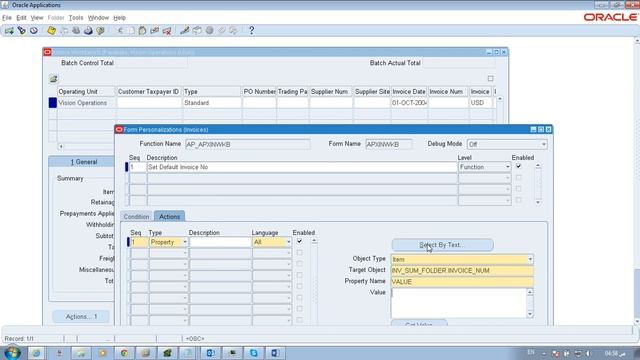Viewport: 640px width, 360px height.
Task: Click the folder icon in Invoice Workbench
Action: 53,79
